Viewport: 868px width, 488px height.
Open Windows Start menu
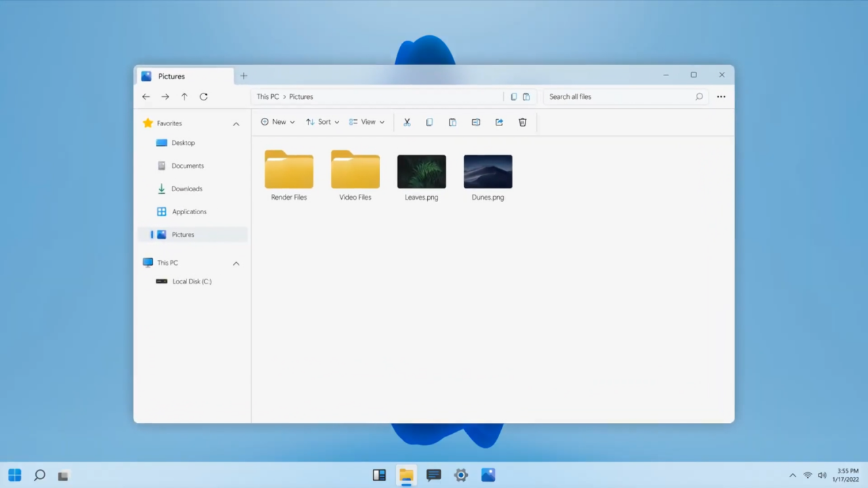point(15,475)
